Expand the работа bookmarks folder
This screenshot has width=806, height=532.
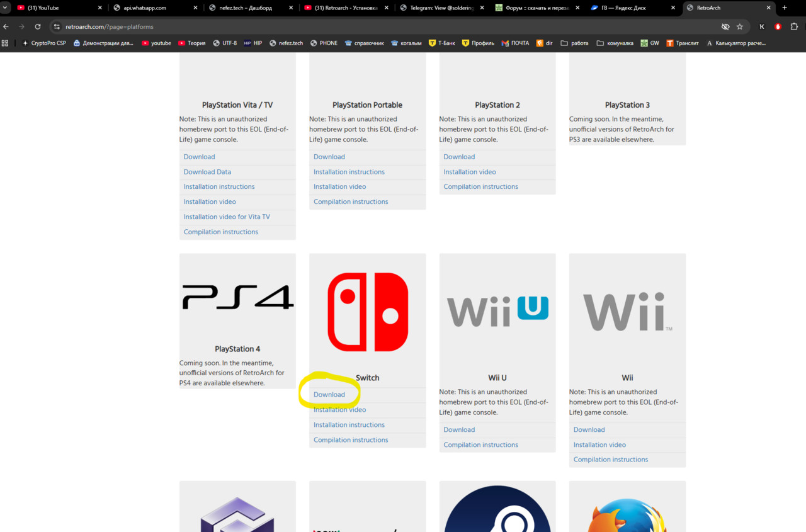pos(574,43)
